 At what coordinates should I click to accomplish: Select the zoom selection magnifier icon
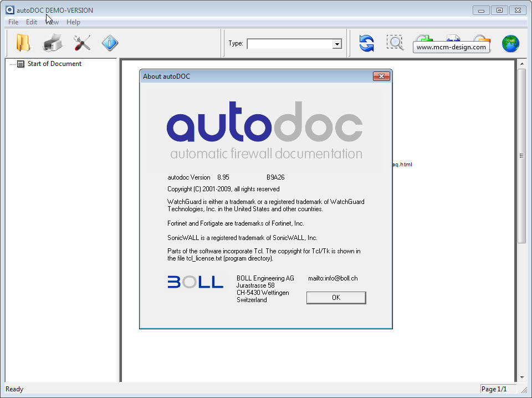click(395, 43)
